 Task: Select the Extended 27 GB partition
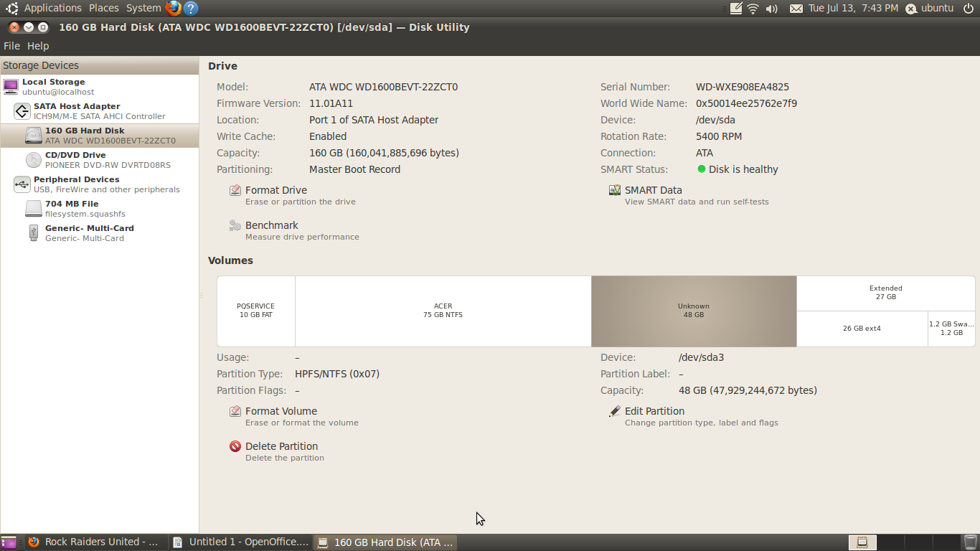pos(886,293)
